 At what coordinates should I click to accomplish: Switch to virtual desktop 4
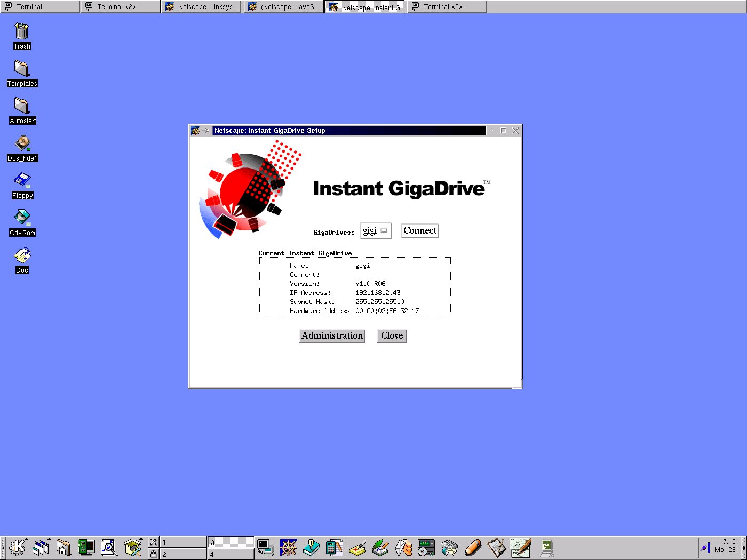[231, 554]
